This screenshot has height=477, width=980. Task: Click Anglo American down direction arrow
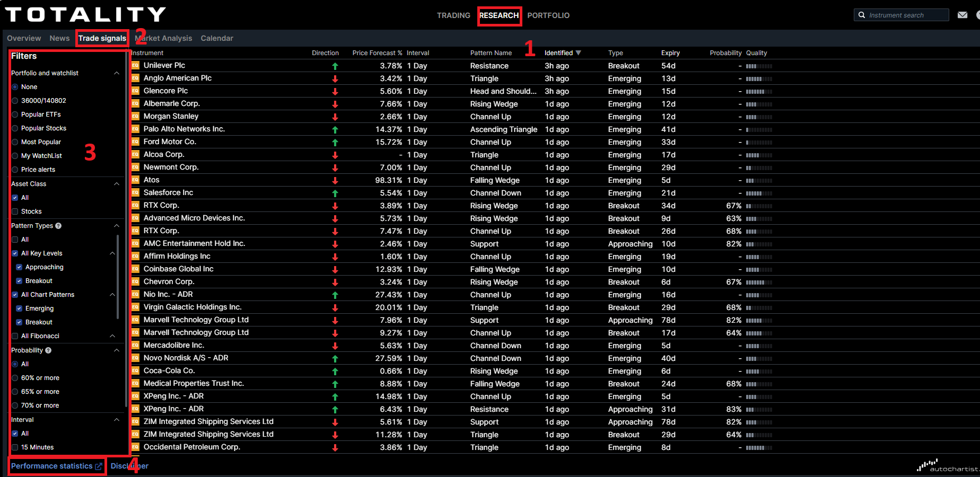[x=335, y=78]
